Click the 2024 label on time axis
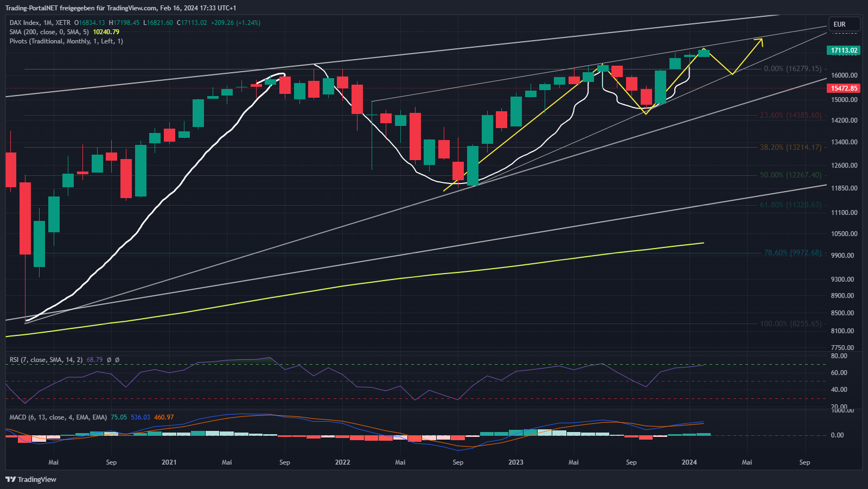 coord(689,462)
